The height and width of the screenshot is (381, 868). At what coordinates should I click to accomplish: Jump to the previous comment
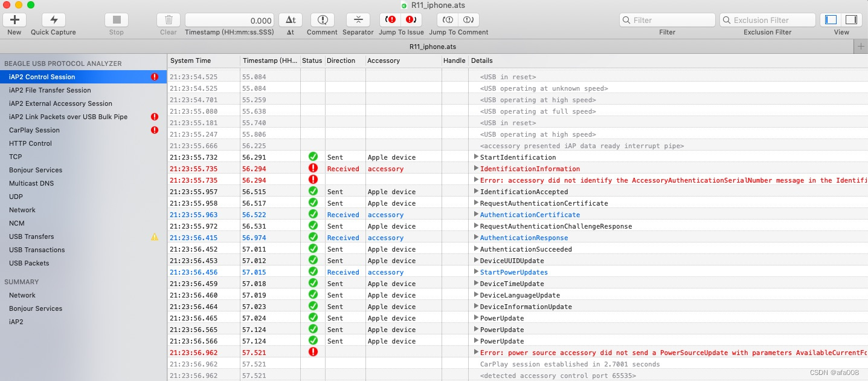pyautogui.click(x=448, y=20)
